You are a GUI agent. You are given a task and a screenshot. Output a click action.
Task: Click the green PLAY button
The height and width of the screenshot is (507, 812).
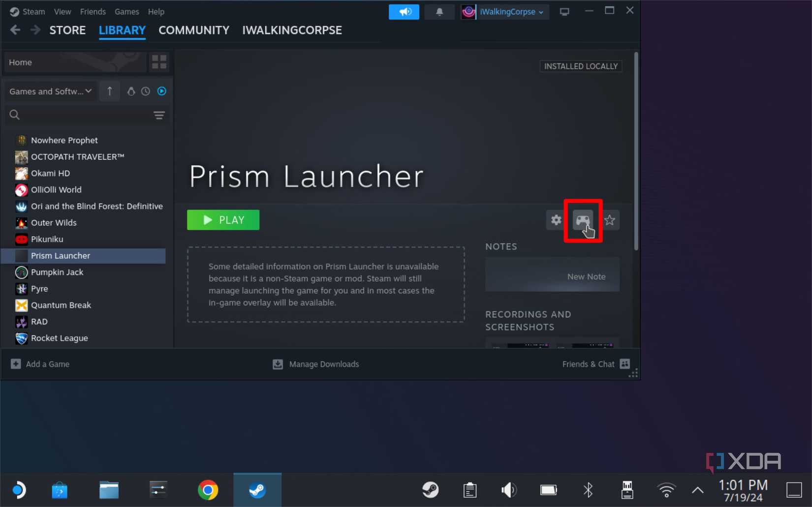click(223, 220)
